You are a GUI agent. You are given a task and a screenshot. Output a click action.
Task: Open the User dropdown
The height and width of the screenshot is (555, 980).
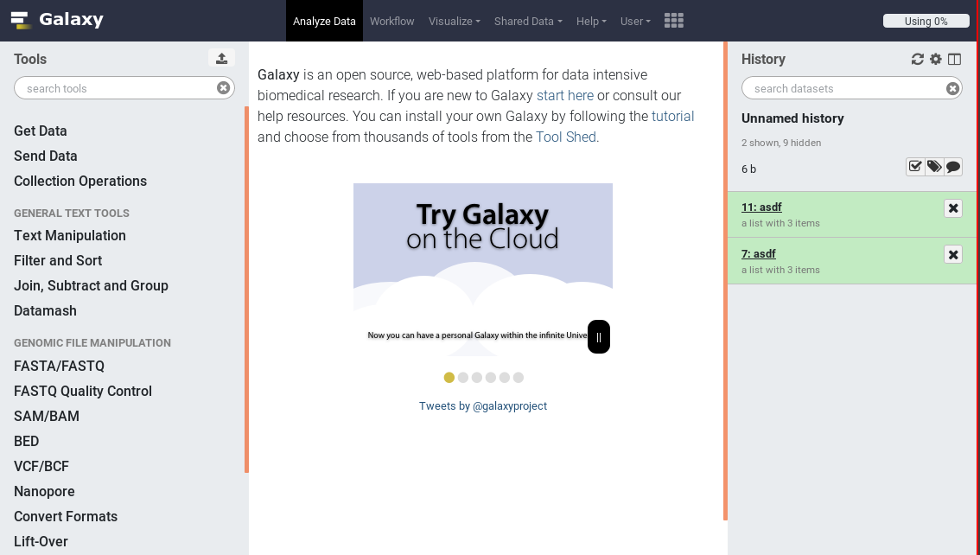point(634,21)
